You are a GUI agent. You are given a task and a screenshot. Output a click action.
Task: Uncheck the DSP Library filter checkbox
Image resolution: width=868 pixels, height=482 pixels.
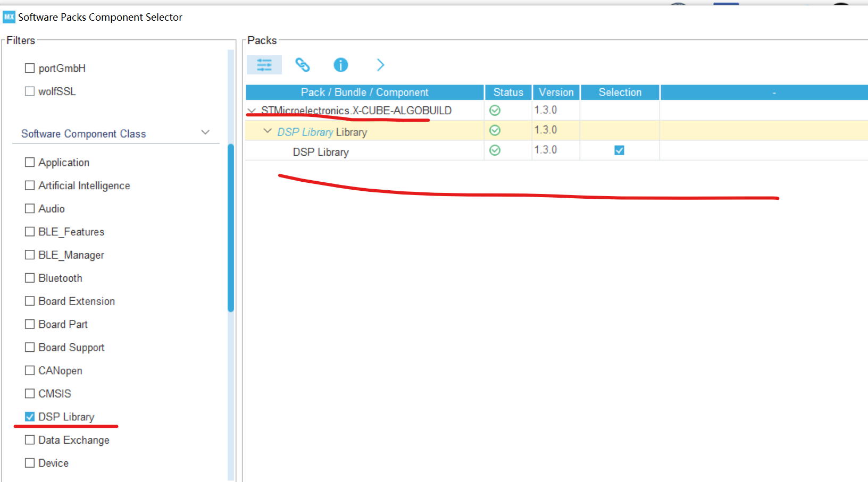click(29, 417)
